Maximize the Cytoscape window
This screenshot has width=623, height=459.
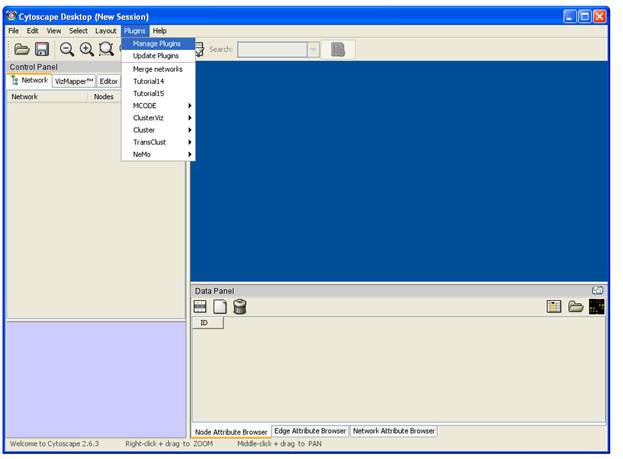(x=584, y=16)
